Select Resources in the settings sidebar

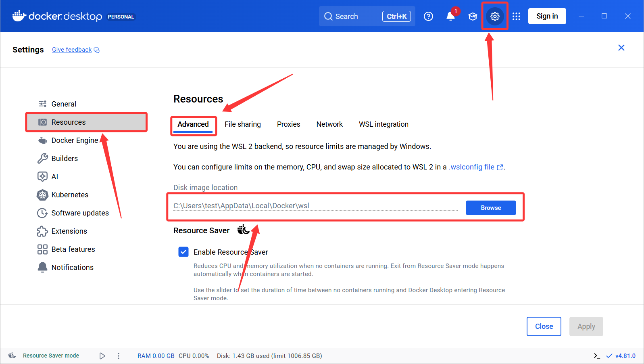(x=86, y=122)
